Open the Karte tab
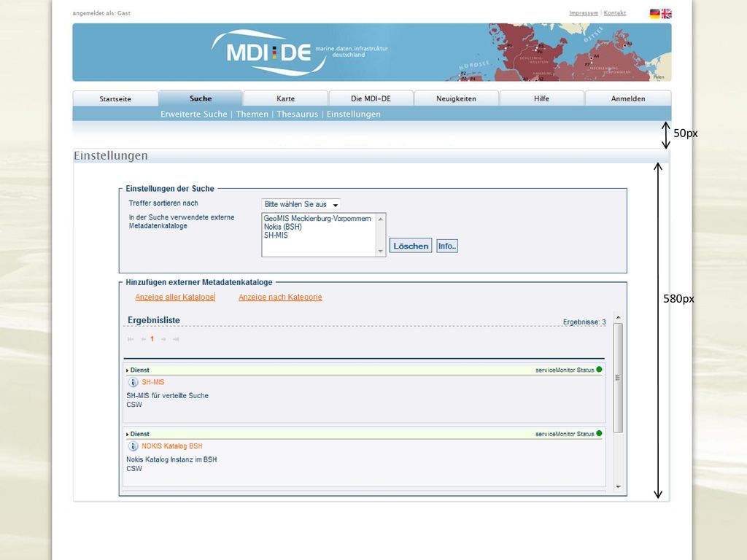The image size is (747, 560). pyautogui.click(x=285, y=98)
